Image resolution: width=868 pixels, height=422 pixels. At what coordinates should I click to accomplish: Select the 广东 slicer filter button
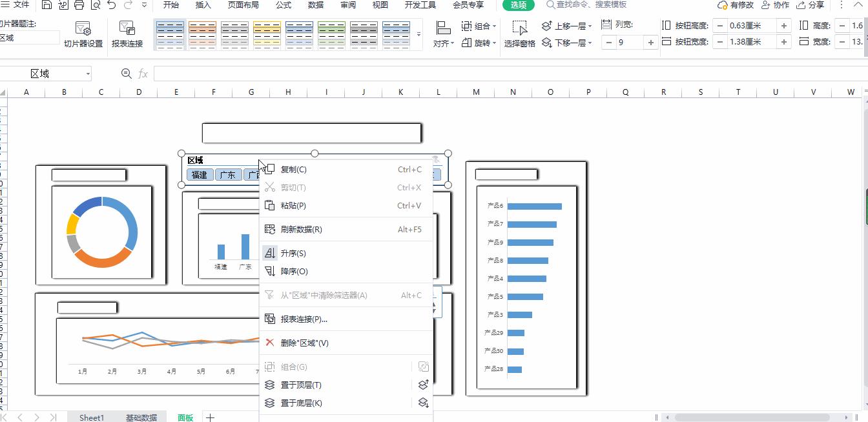point(229,174)
